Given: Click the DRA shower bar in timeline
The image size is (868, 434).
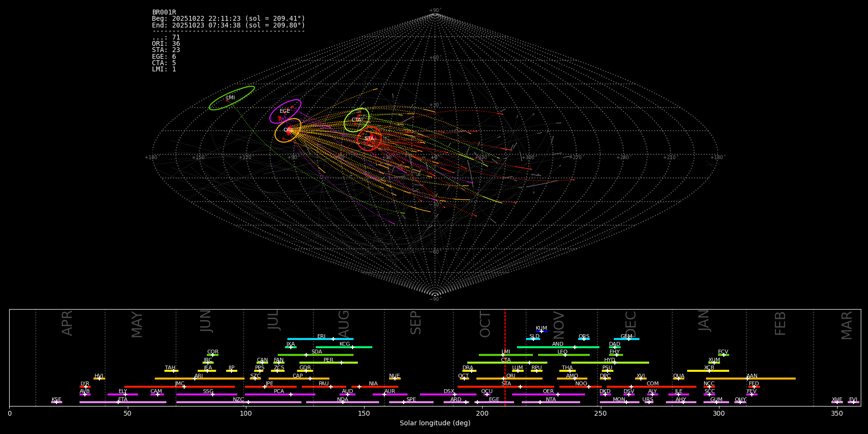Looking at the screenshot, I should [469, 371].
